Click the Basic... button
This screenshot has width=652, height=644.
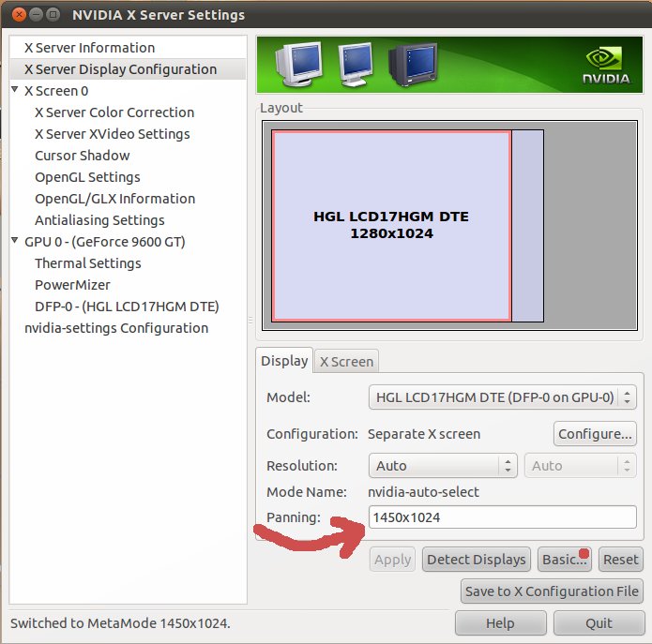pos(564,560)
